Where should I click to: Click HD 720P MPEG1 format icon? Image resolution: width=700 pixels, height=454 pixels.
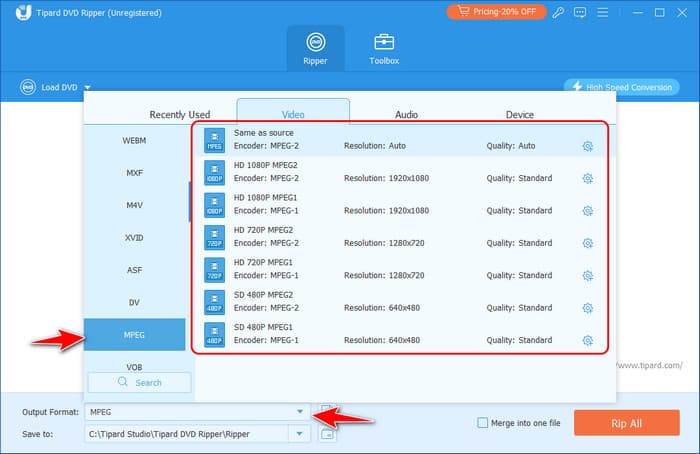pos(214,270)
